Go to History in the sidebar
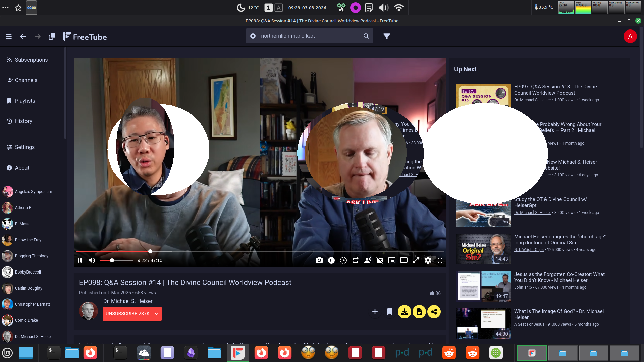The height and width of the screenshot is (362, 644). pyautogui.click(x=23, y=121)
